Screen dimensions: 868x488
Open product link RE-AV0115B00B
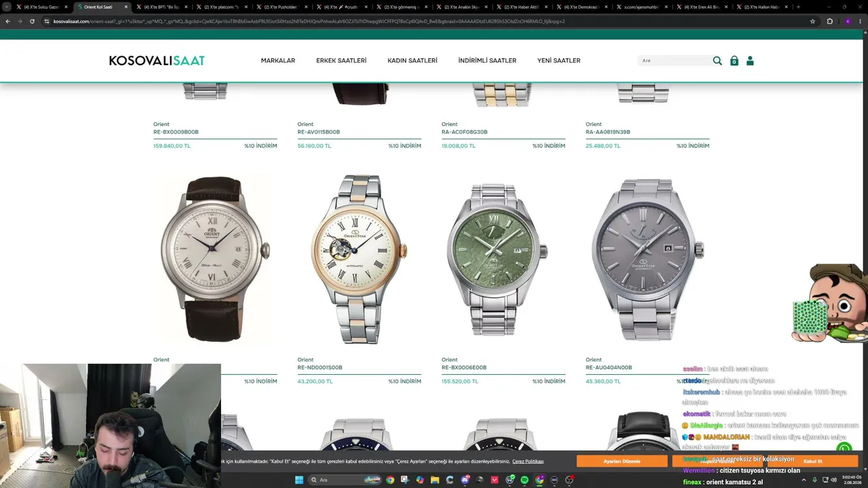pyautogui.click(x=319, y=132)
